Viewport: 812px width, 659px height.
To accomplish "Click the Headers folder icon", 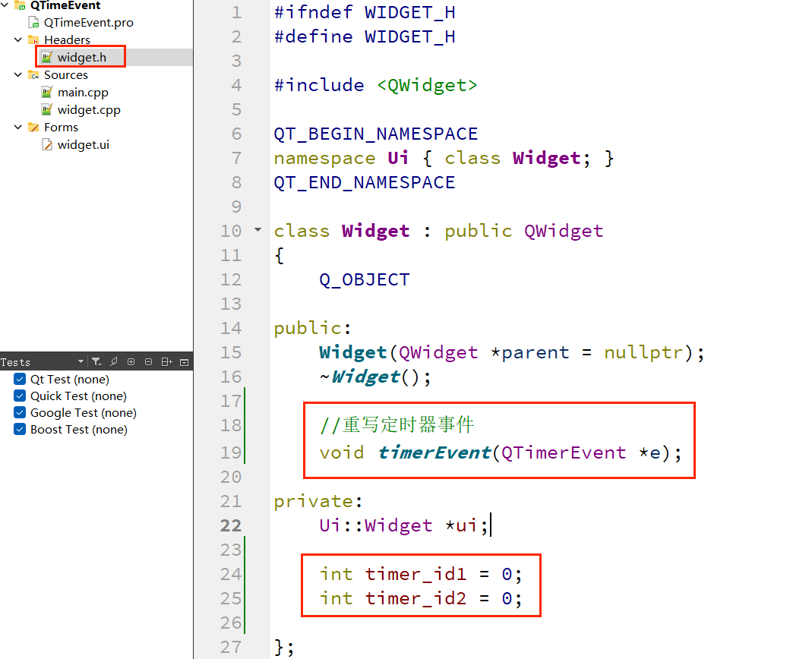I will [33, 40].
